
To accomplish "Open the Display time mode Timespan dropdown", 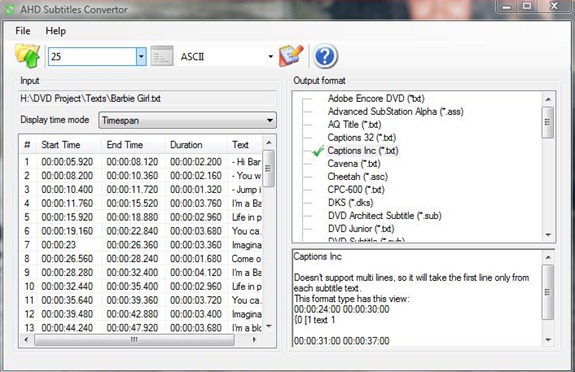I will 187,120.
